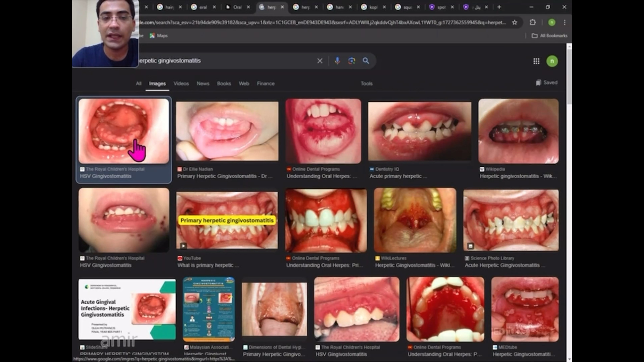
Task: Open Online Dental Programs Understanding Oral Herpes image
Action: 323,131
